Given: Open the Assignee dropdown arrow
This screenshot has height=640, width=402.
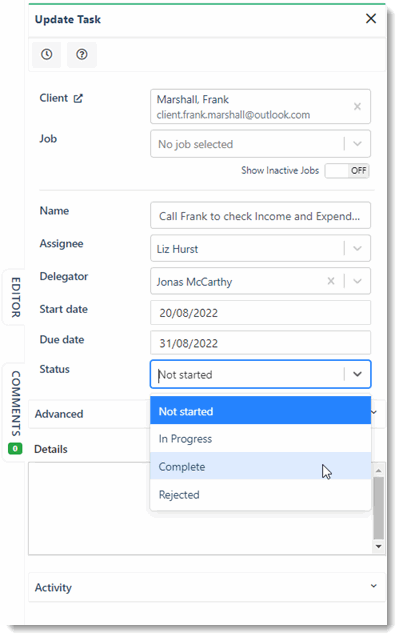Looking at the screenshot, I should point(357,249).
